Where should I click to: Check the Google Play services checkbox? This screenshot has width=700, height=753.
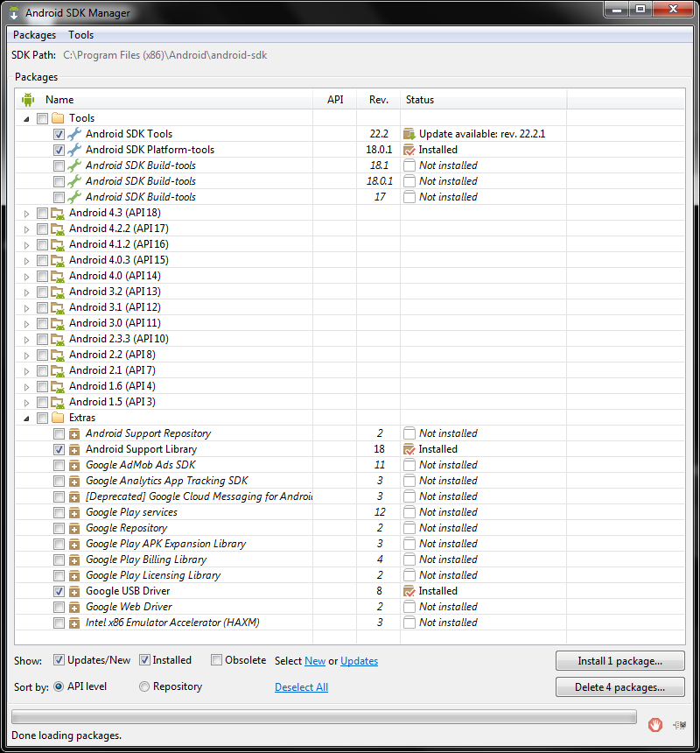59,513
